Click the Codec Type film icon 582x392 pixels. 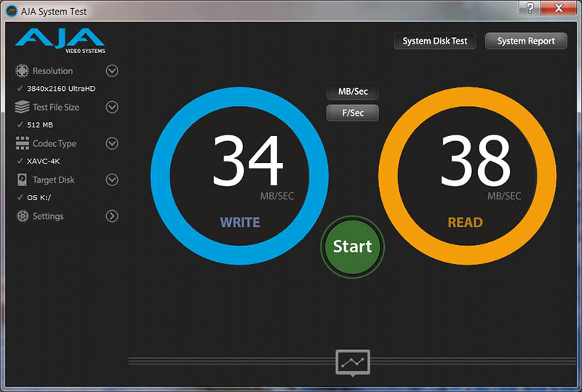coord(22,143)
